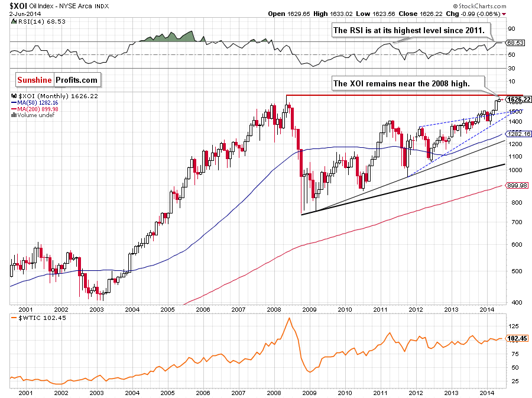Screen dimensions: 532x398
Task: Click the 50 level on the RSI scale
Action: pyautogui.click(x=511, y=54)
